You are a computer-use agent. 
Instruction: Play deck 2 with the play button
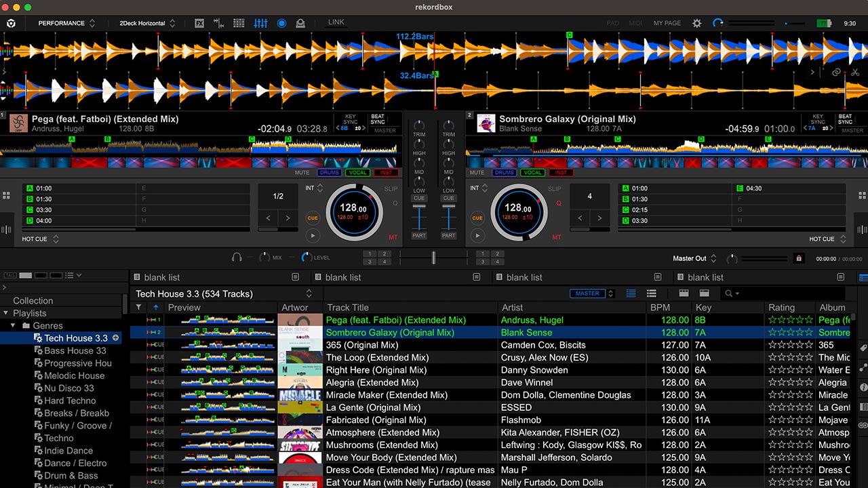(x=477, y=236)
